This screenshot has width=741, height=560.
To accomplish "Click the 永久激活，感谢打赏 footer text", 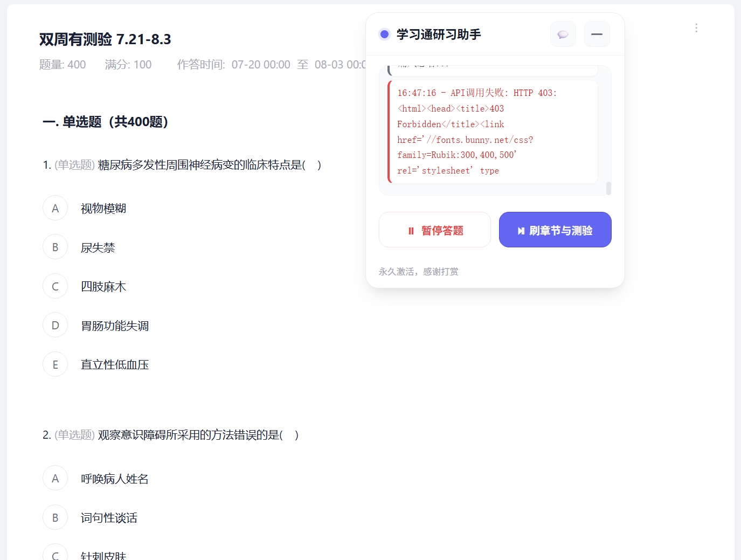I will (x=418, y=272).
